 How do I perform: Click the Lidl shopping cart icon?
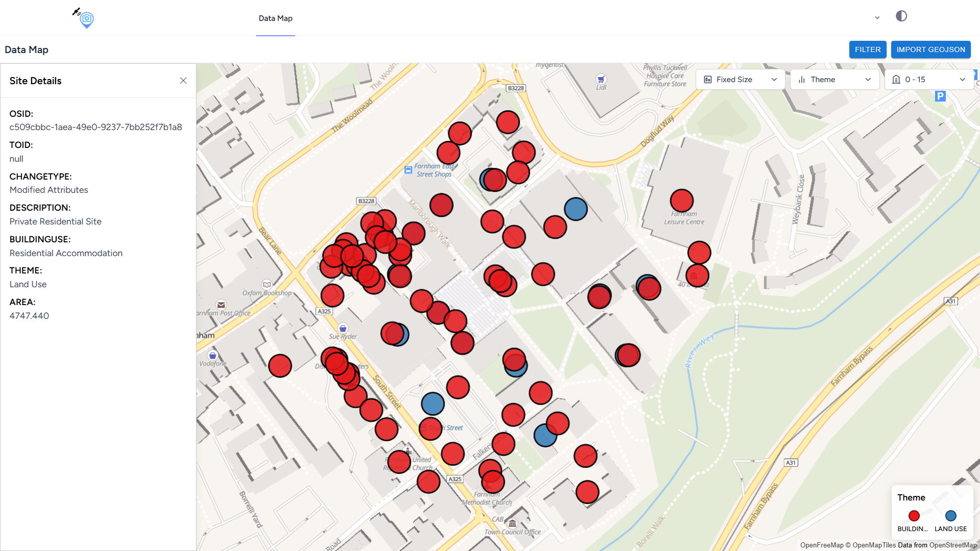(601, 79)
